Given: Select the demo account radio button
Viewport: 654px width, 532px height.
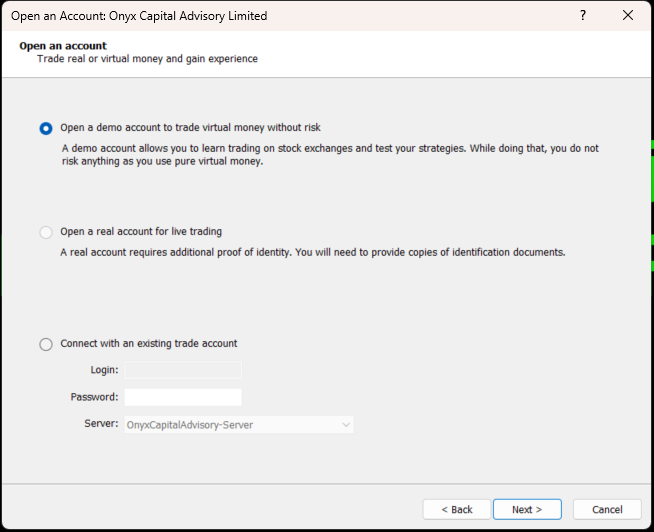Looking at the screenshot, I should tap(46, 128).
